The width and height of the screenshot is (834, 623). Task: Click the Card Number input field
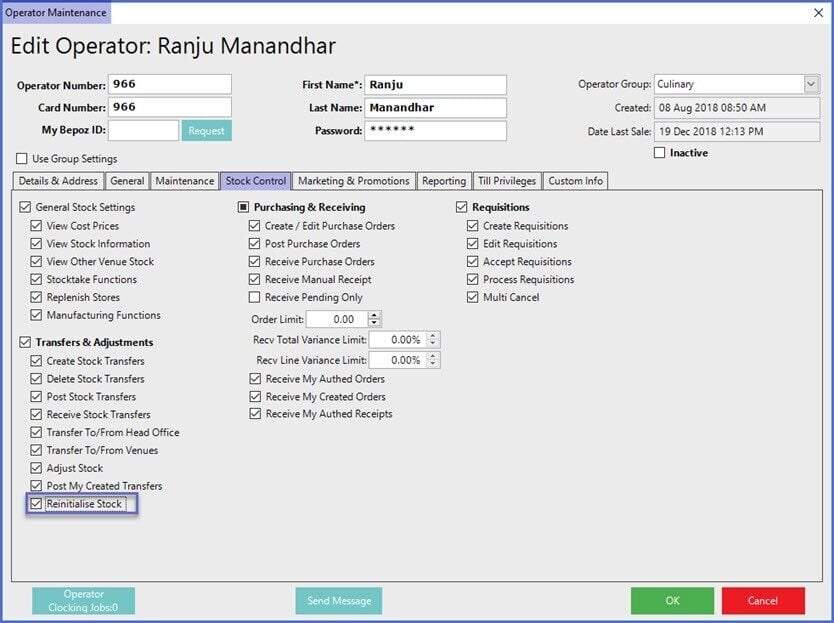169,107
